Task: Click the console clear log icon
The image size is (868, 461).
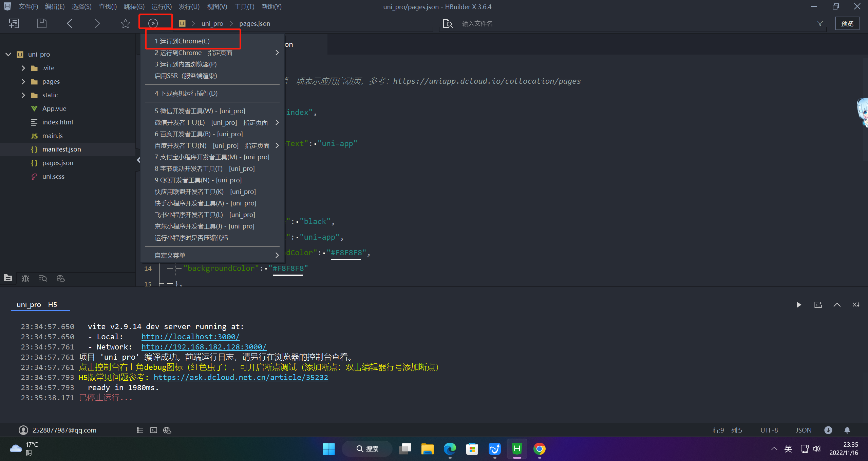Action: point(856,305)
